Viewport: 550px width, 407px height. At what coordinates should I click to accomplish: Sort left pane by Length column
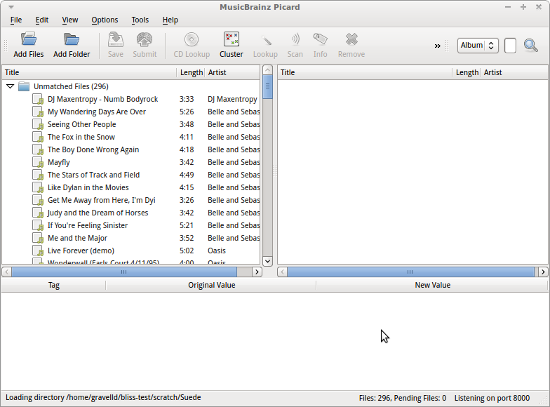point(191,72)
